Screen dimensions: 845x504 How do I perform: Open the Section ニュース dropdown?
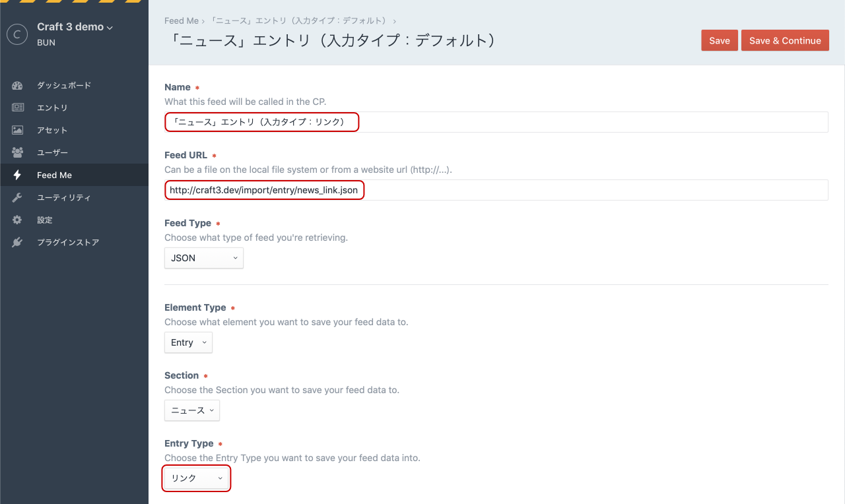point(191,410)
